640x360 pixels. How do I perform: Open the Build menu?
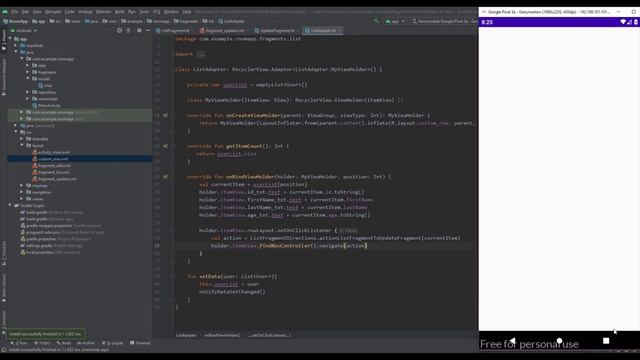120,12
